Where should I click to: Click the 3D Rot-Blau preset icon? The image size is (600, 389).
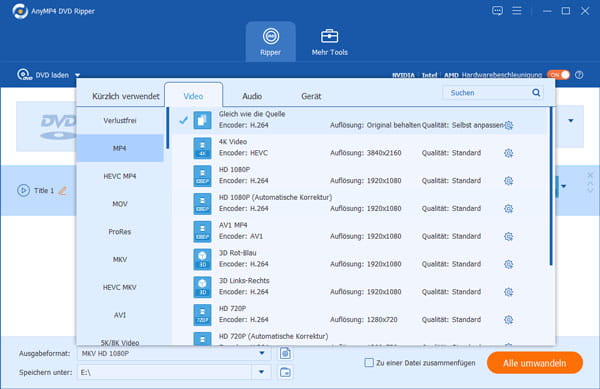[202, 259]
